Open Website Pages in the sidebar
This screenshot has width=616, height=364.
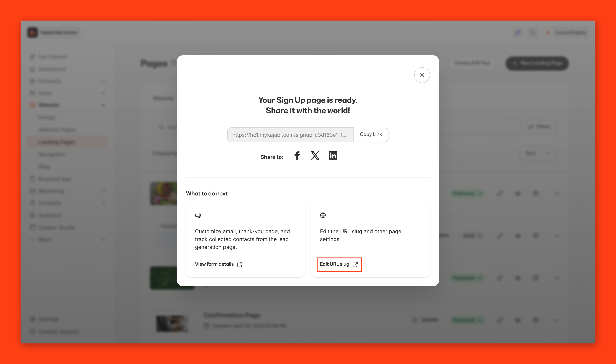(57, 129)
